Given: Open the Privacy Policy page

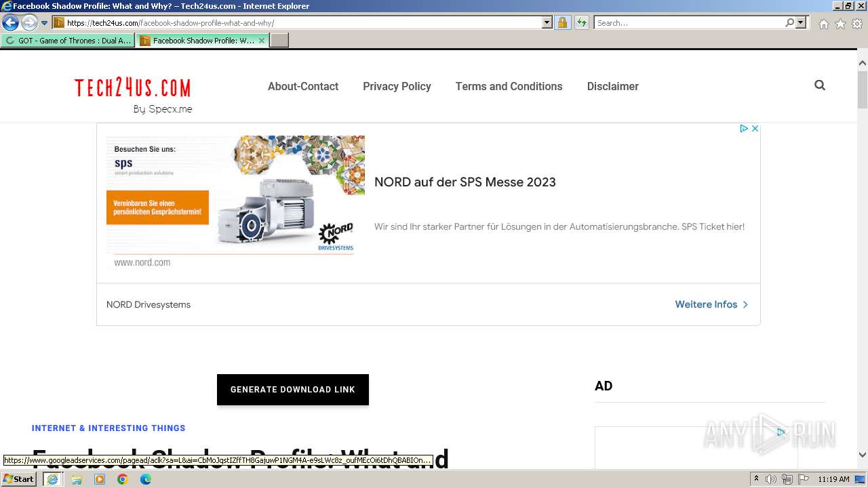Looking at the screenshot, I should [x=397, y=86].
